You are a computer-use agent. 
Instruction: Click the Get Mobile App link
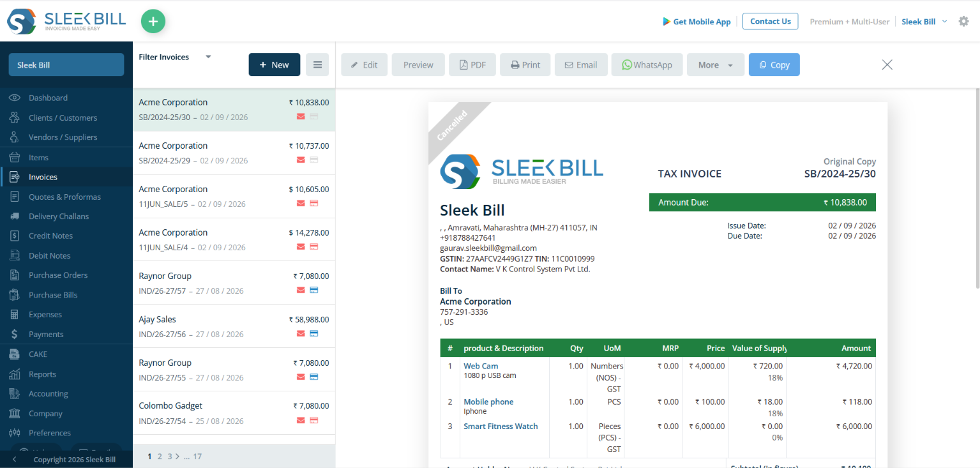click(697, 22)
